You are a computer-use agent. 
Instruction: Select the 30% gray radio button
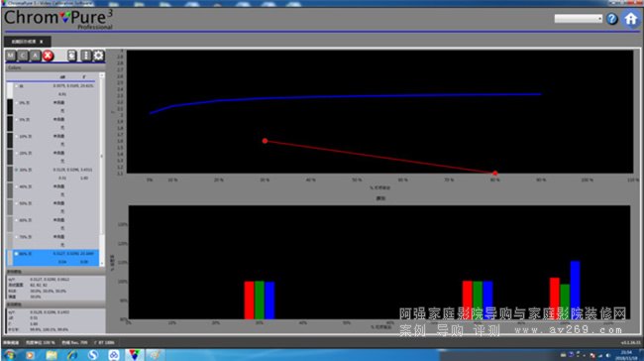17,170
